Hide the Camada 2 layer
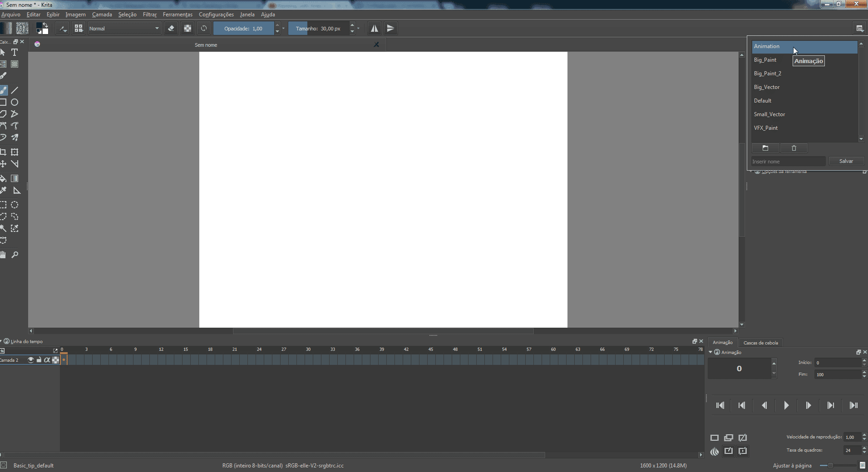The height and width of the screenshot is (472, 868). [30, 360]
